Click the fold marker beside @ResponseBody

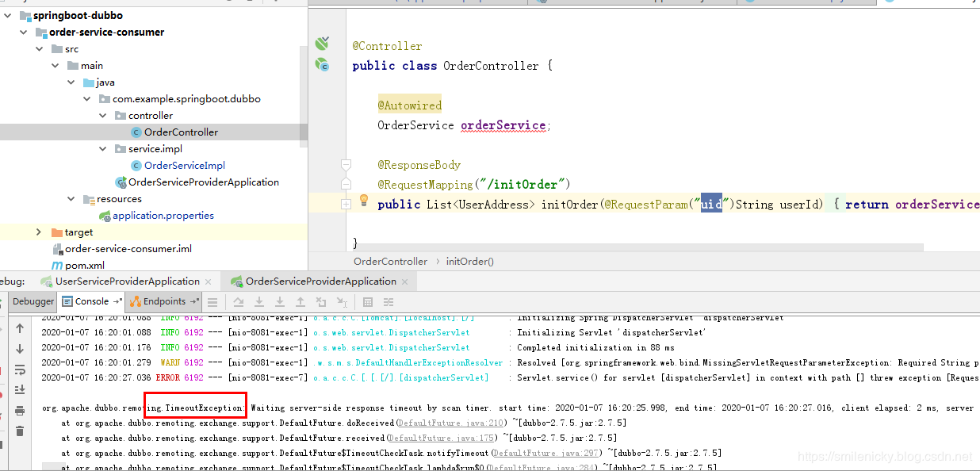coord(346,165)
